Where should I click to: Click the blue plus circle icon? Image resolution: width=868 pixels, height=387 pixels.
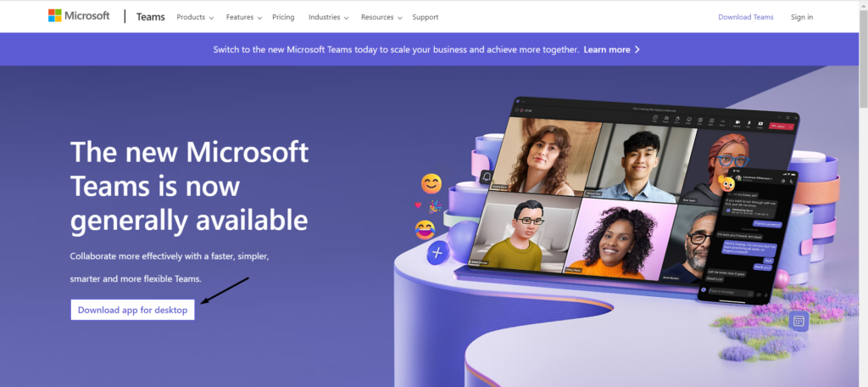438,253
